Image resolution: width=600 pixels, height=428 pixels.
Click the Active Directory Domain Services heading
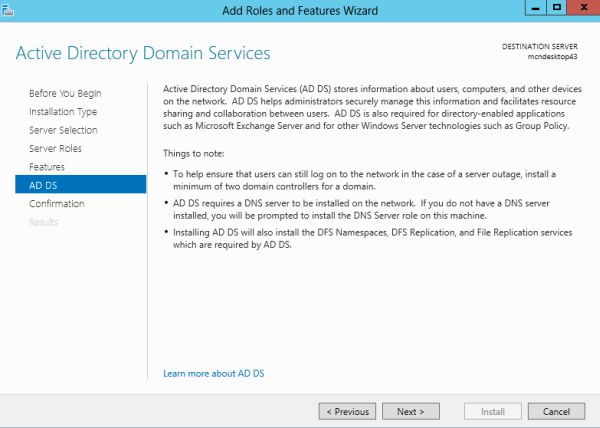point(143,52)
